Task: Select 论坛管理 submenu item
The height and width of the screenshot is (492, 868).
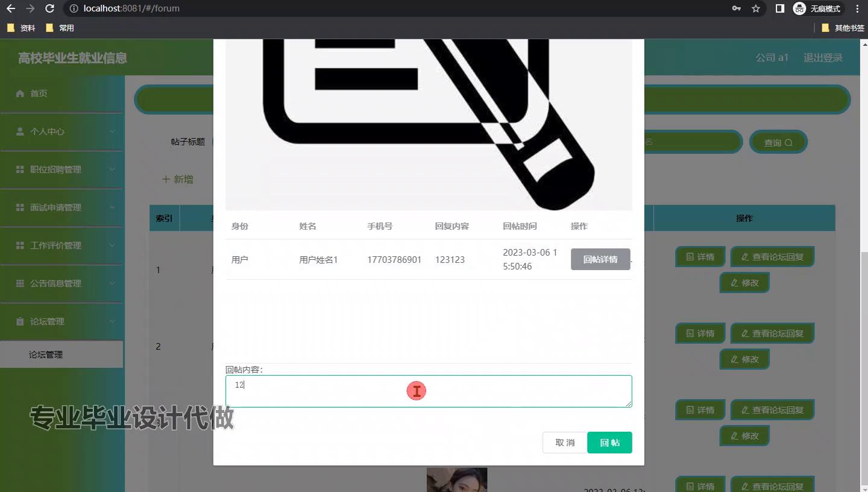Action: click(x=61, y=355)
